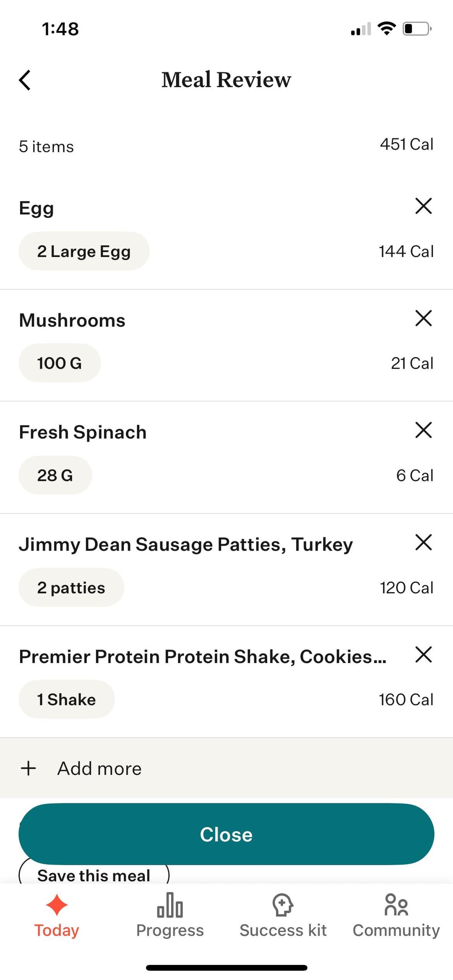Open the Success kit tab
This screenshot has height=980, width=453.
click(x=283, y=916)
